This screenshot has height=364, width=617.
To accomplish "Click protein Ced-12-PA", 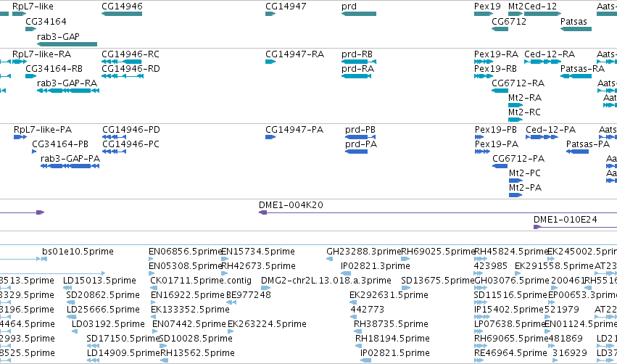I will [542, 137].
